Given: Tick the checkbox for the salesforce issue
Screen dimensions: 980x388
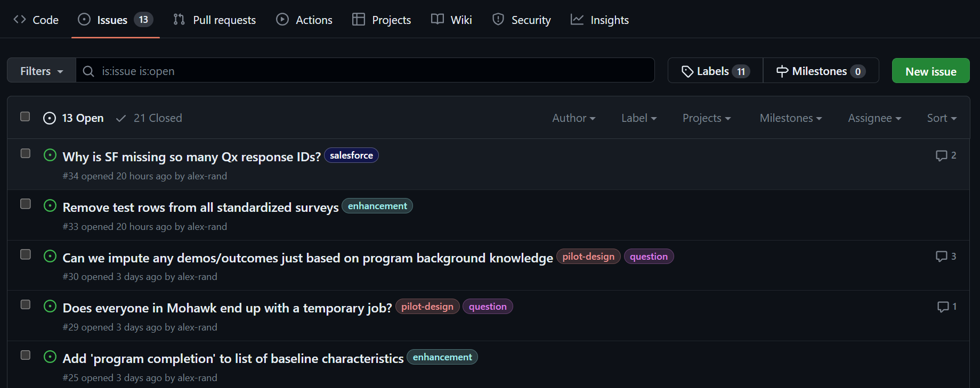Looking at the screenshot, I should 25,153.
